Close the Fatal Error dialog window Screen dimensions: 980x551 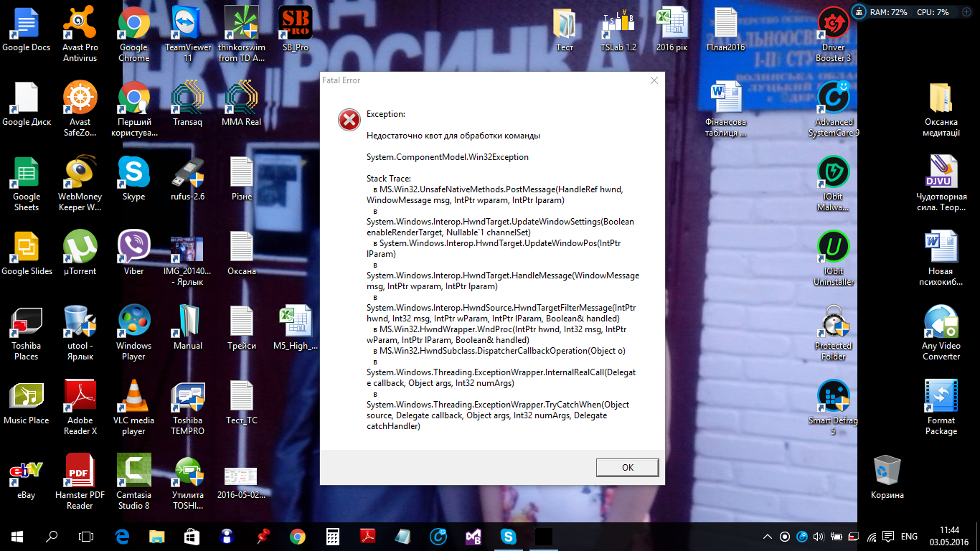(654, 81)
